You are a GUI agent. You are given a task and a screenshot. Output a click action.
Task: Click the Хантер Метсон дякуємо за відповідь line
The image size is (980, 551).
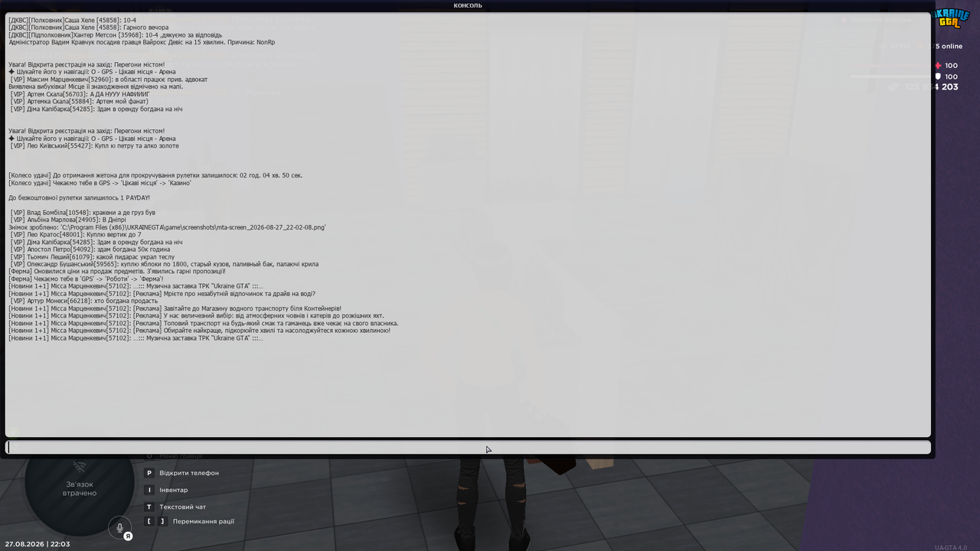coord(116,35)
